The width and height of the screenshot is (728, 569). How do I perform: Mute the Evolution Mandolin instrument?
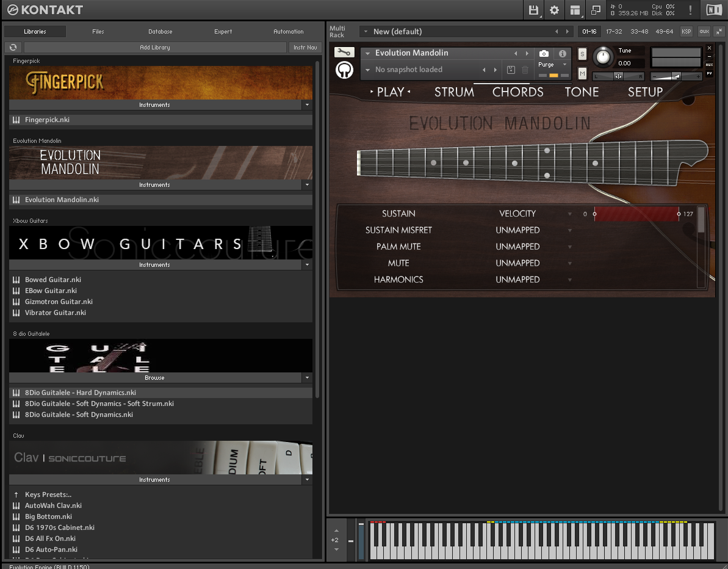[582, 74]
